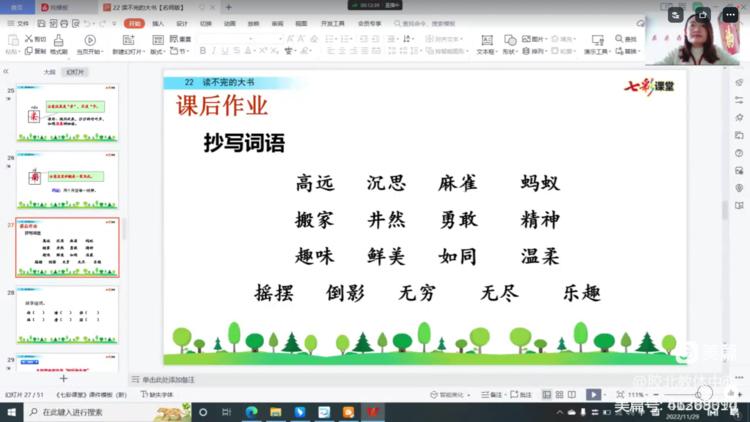Click the Save icon in quick access bar
The image size is (750, 422).
(x=42, y=23)
